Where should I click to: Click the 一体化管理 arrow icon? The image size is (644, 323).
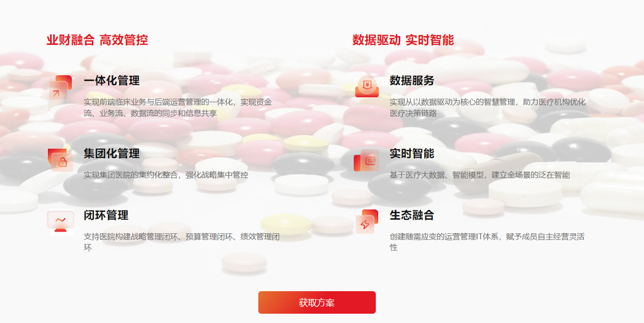60,87
